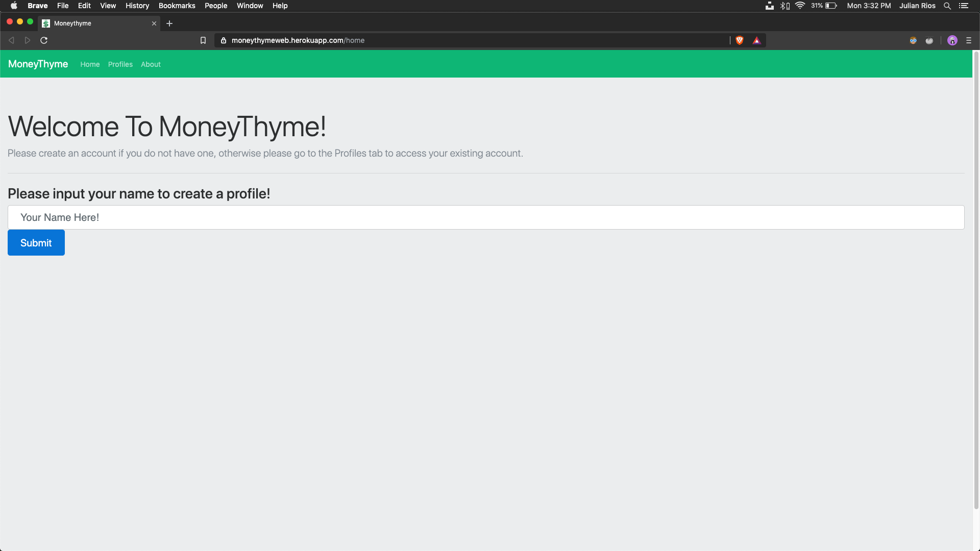Go to the Home nav link
Image resolution: width=980 pixels, height=551 pixels.
click(90, 64)
